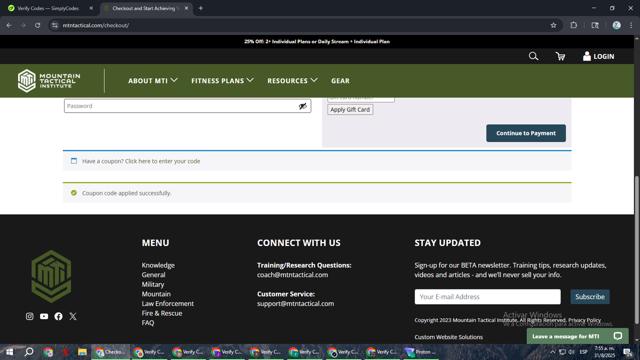Open Windows Start menu
The image size is (640, 360).
pyautogui.click(x=9, y=352)
